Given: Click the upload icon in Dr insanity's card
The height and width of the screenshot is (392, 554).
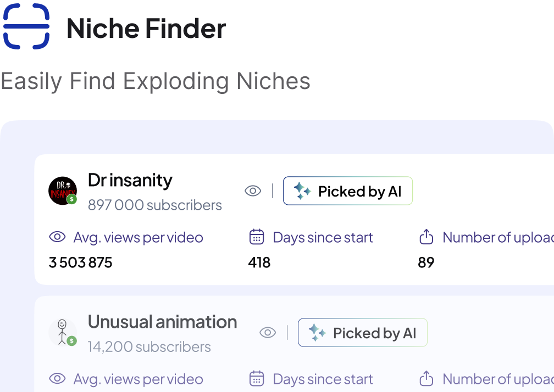Looking at the screenshot, I should coord(426,237).
